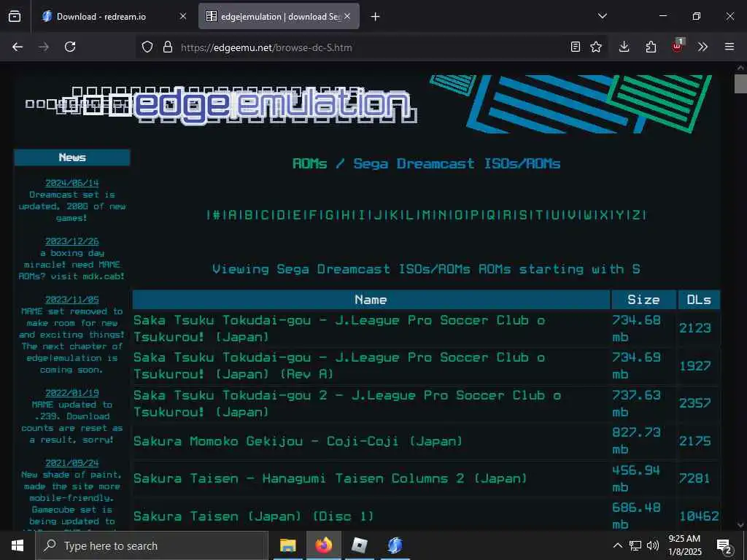The height and width of the screenshot is (560, 747).
Task: Download Sakura Taisen Hanagumi Taisen Columns 2
Action: [330, 478]
